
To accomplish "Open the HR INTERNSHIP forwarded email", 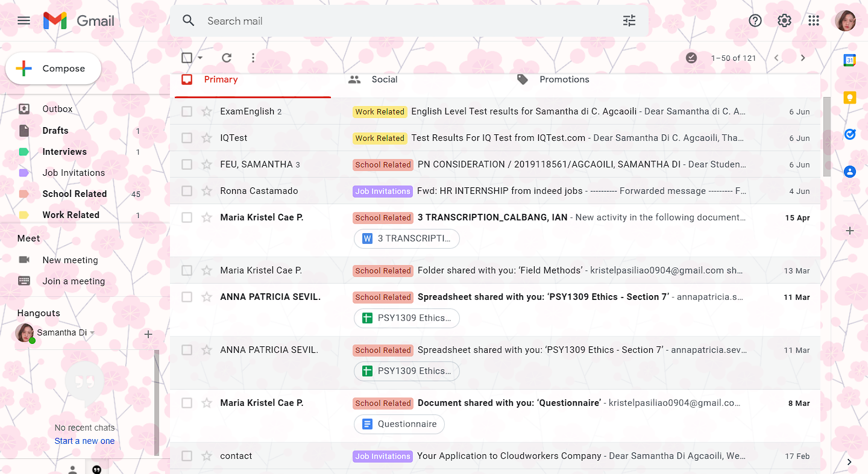I will (500, 191).
